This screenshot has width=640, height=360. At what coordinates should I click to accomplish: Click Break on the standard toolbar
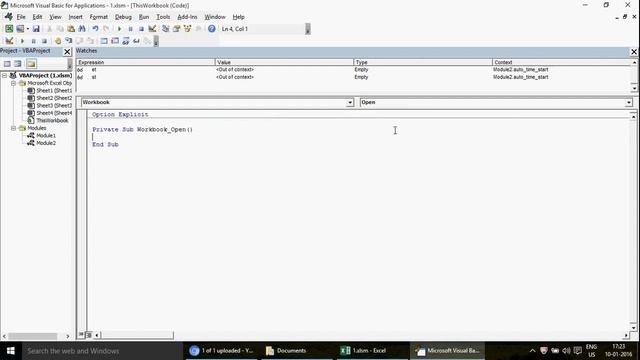coord(130,29)
